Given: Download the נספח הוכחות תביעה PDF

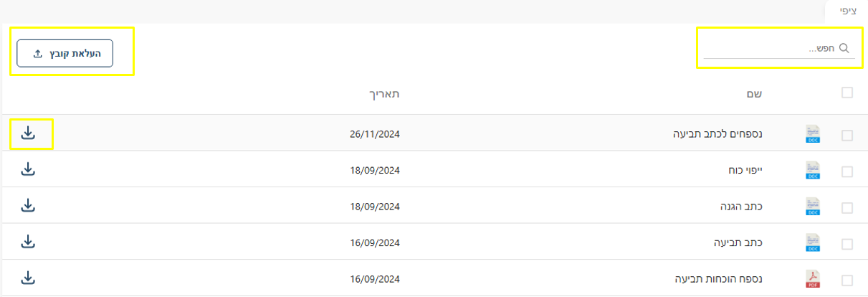Looking at the screenshot, I should (x=28, y=278).
